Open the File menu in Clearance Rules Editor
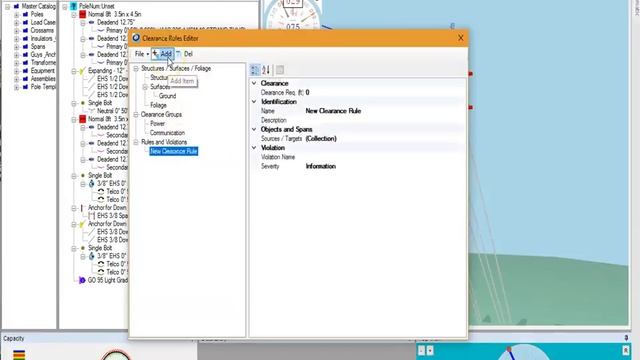This screenshot has height=360, width=640. coord(141,54)
